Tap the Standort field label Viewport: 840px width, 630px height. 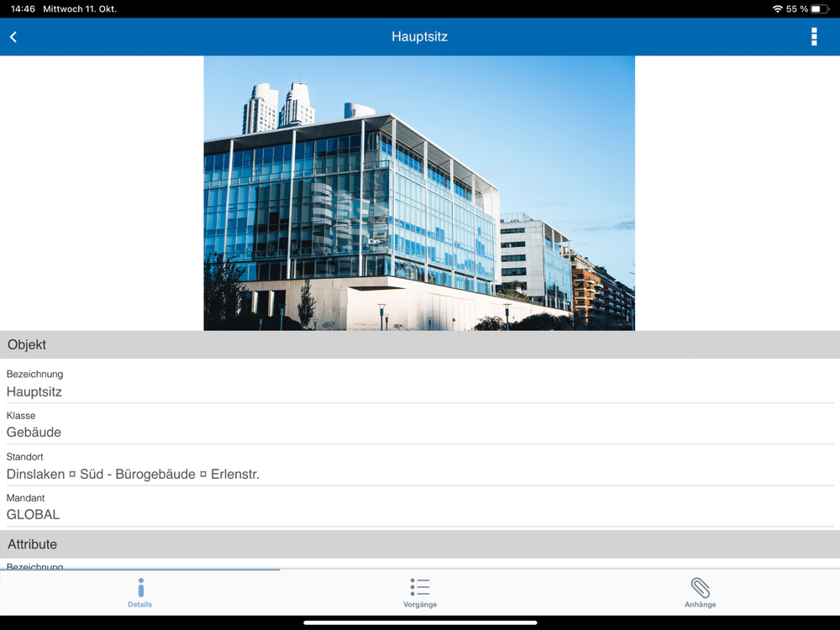point(24,457)
